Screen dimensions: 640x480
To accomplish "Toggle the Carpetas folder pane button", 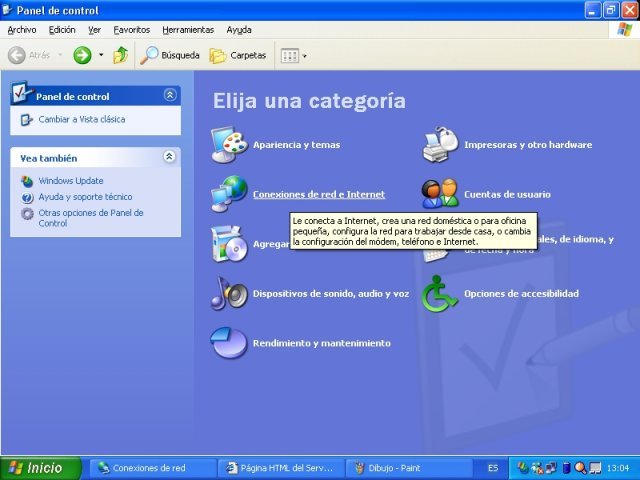I will click(x=238, y=55).
